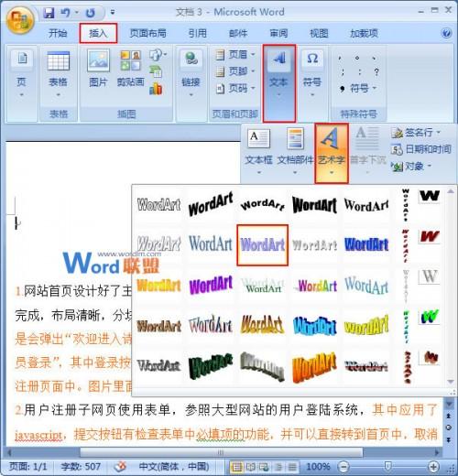Screen dimensions: 458x476
Task: Switch to Draft view
Action: point(292,467)
